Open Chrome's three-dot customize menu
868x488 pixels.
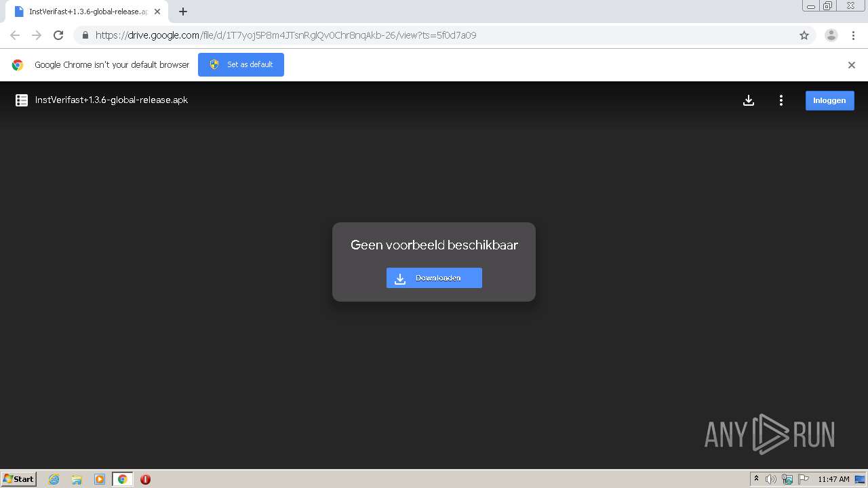[x=852, y=35]
